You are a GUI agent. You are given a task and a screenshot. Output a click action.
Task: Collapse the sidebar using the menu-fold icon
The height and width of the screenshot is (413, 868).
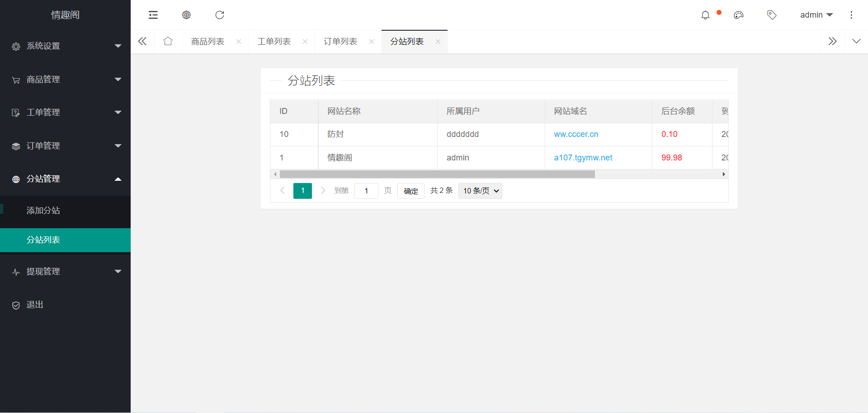(x=153, y=15)
